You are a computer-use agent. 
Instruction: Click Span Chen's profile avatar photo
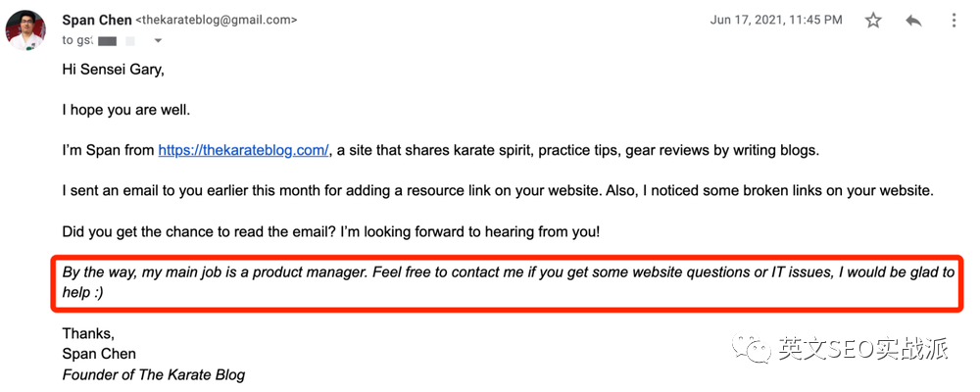pyautogui.click(x=26, y=29)
